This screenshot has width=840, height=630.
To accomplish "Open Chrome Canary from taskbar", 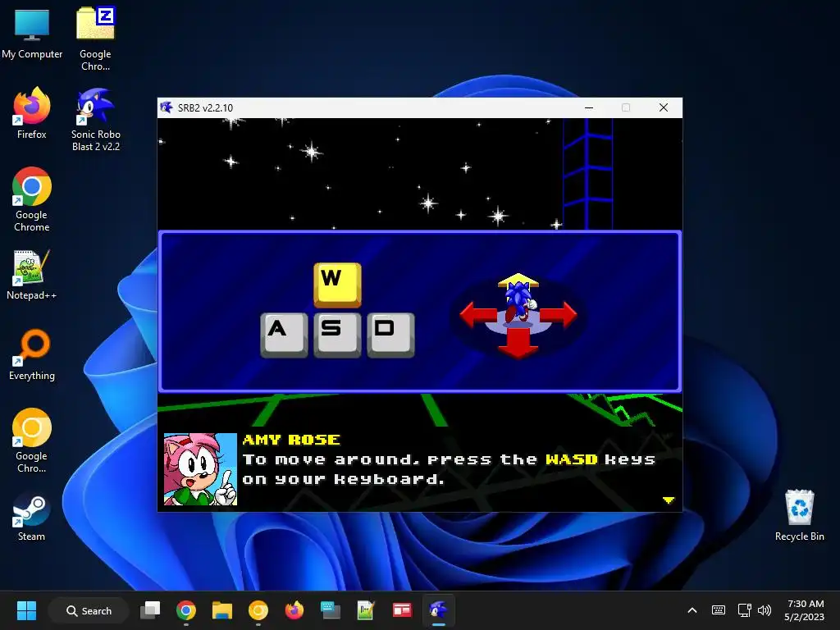I will coord(258,610).
